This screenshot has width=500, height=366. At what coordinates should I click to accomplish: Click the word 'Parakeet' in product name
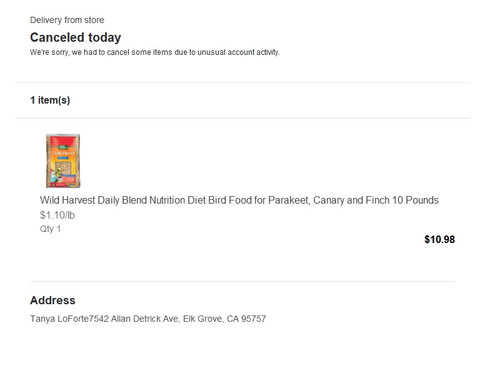[x=288, y=200]
